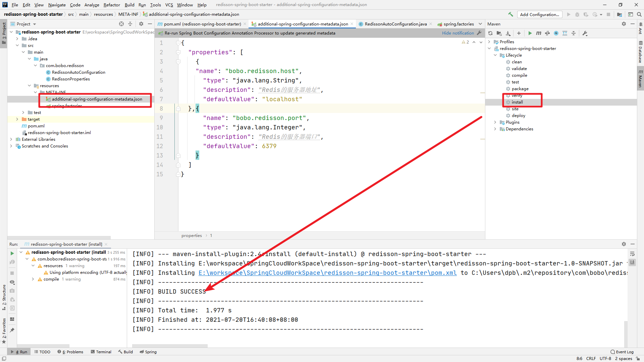Select package lifecycle goal in Maven

click(520, 89)
